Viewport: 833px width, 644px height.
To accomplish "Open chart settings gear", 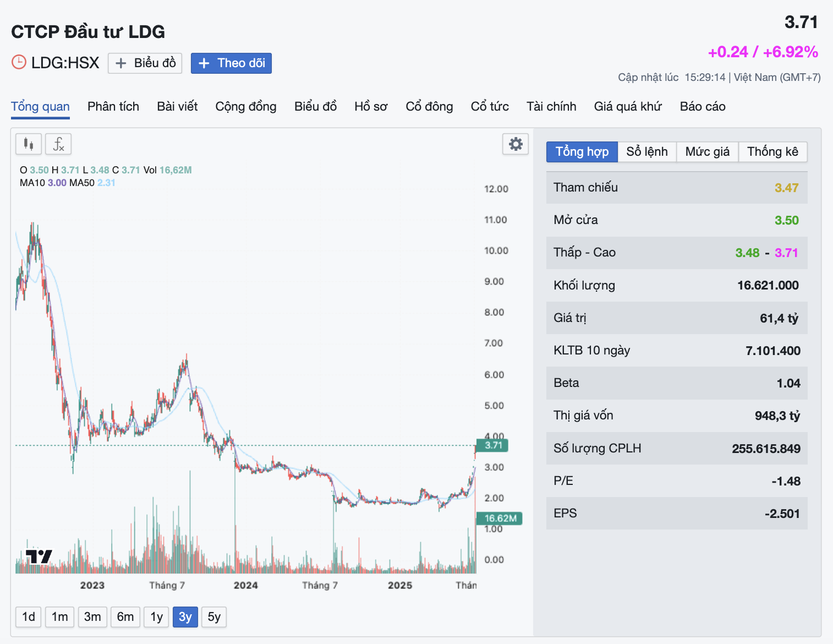I will 516,144.
